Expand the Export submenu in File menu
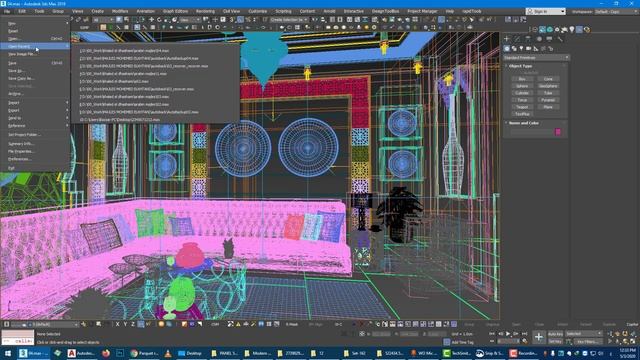Image resolution: width=640 pixels, height=360 pixels. click(x=36, y=110)
